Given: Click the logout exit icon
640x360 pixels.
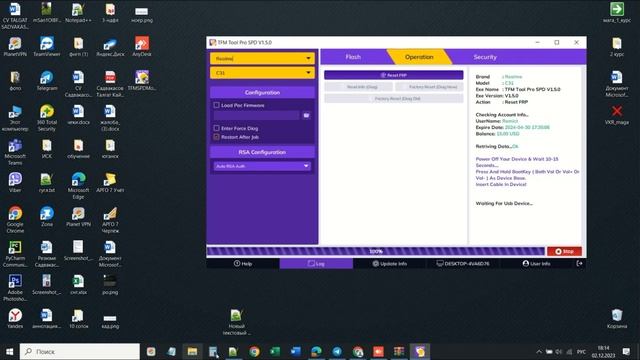Looking at the screenshot, I should (x=579, y=264).
